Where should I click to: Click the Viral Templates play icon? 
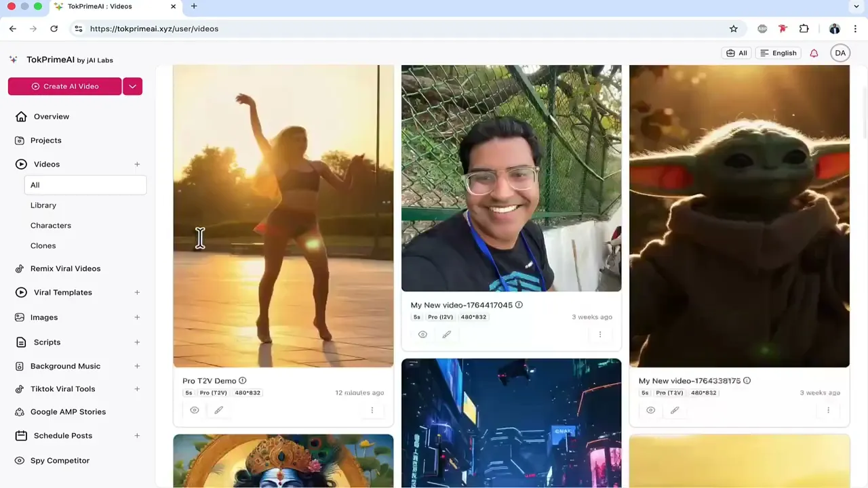coord(21,292)
